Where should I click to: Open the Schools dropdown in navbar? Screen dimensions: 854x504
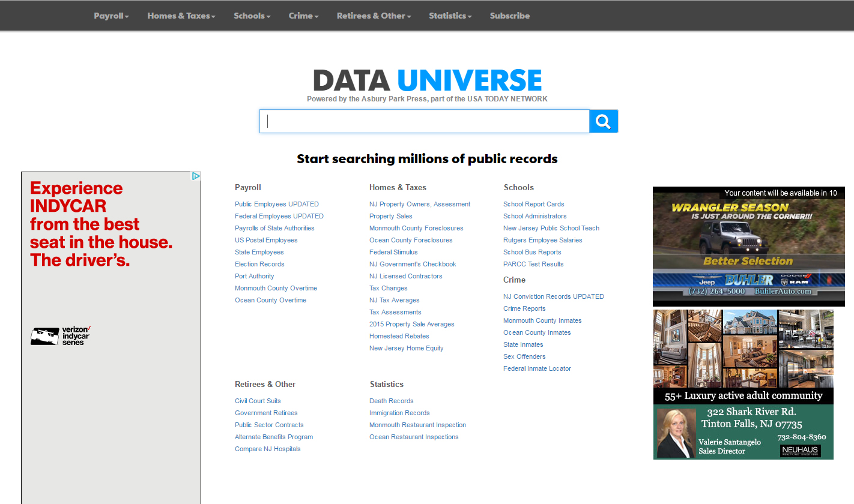pos(252,16)
